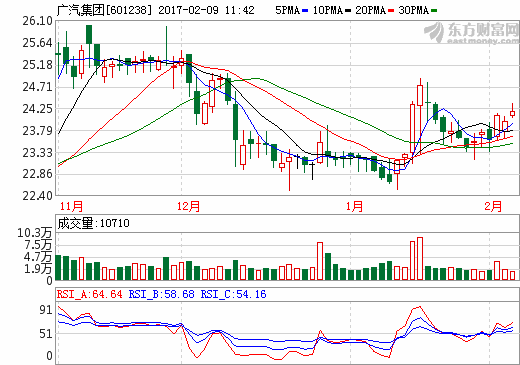The height and width of the screenshot is (365, 520).
Task: Click the 4.7万 volume axis label
Action: pyautogui.click(x=38, y=257)
